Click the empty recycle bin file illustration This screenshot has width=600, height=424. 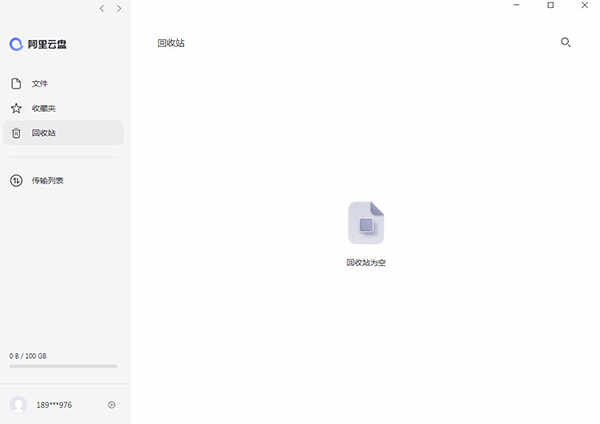point(366,222)
